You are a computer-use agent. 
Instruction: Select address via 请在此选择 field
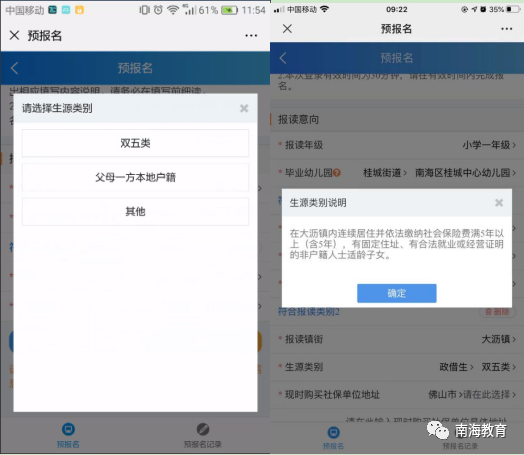pos(489,395)
